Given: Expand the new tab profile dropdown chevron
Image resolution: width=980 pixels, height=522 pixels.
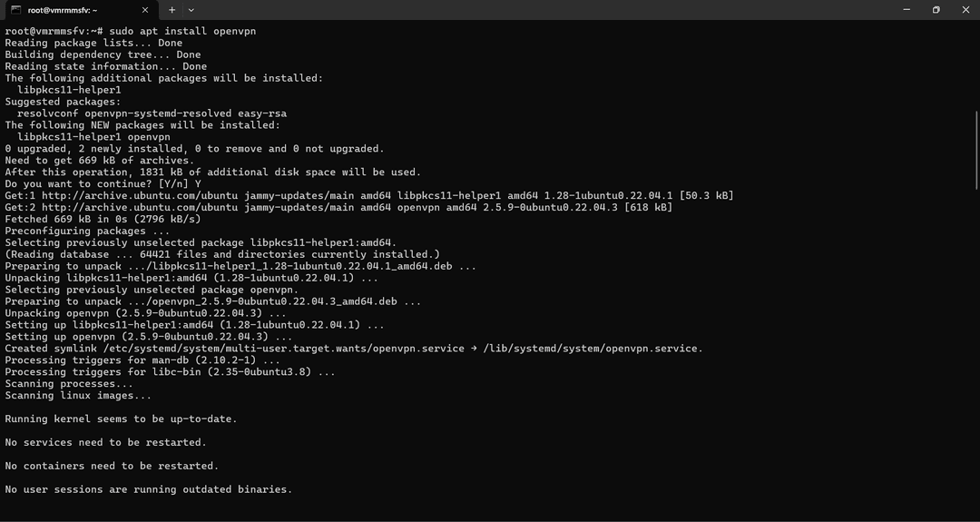Looking at the screenshot, I should 191,10.
